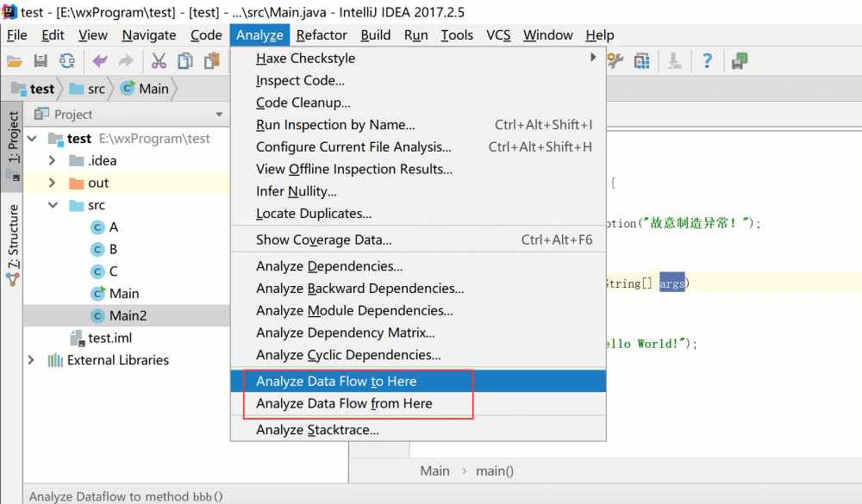Click the main() breadcrumb at the bottom
862x504 pixels.
point(495,471)
